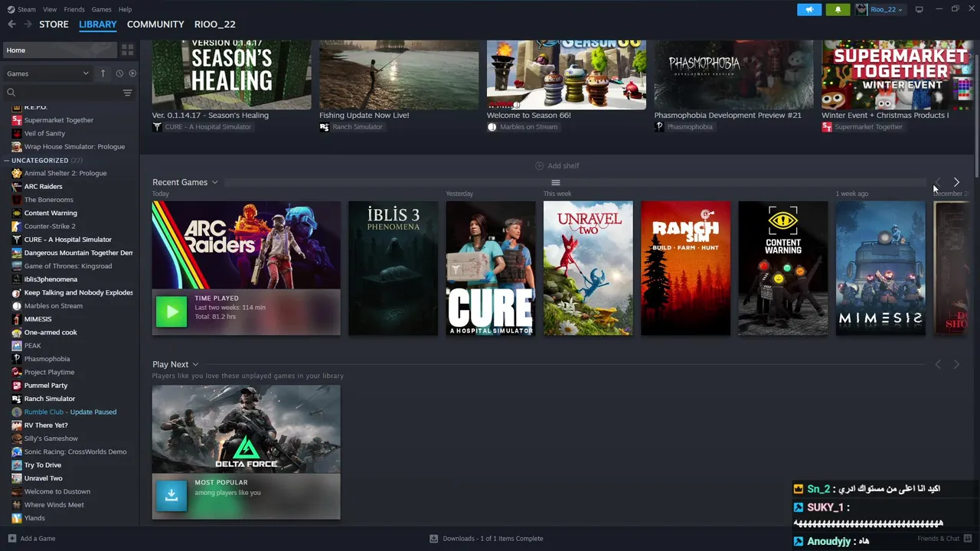Select Supermarket Together in the game list
980x551 pixels.
tap(59, 120)
